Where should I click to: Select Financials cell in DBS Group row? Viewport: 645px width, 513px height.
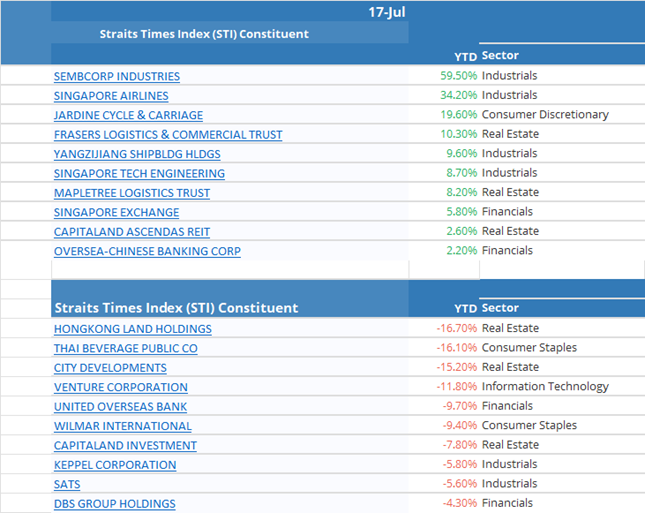[507, 503]
